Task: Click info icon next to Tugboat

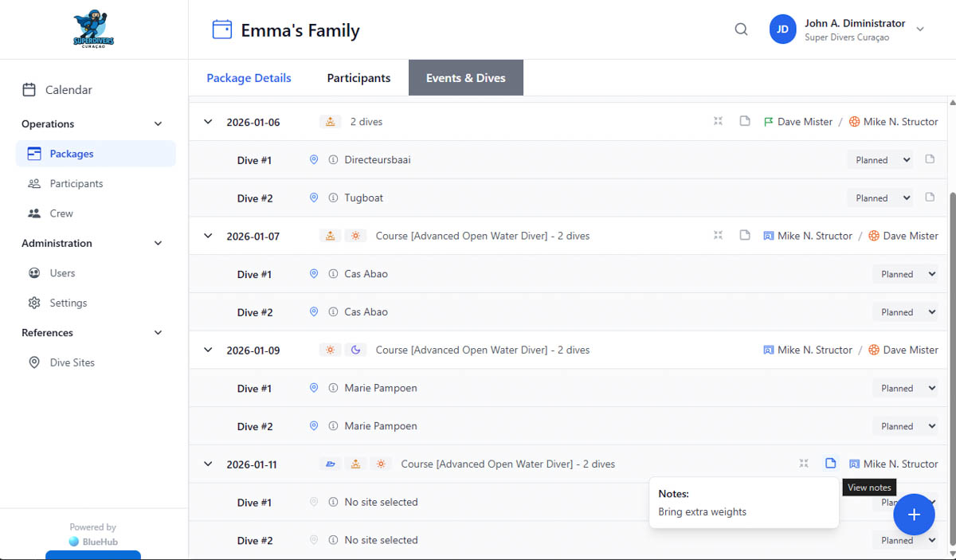Action: (x=334, y=198)
